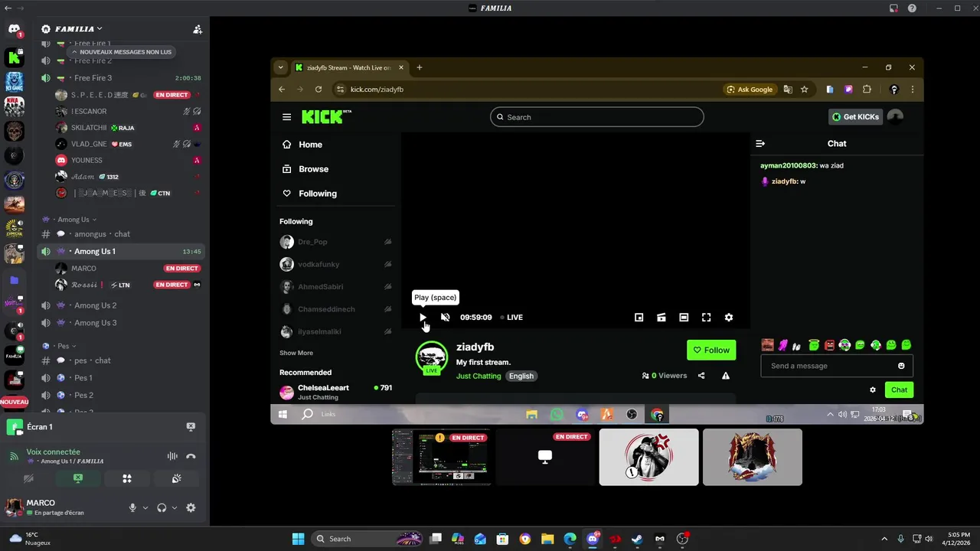
Task: Mute Discord microphone
Action: pyautogui.click(x=132, y=508)
